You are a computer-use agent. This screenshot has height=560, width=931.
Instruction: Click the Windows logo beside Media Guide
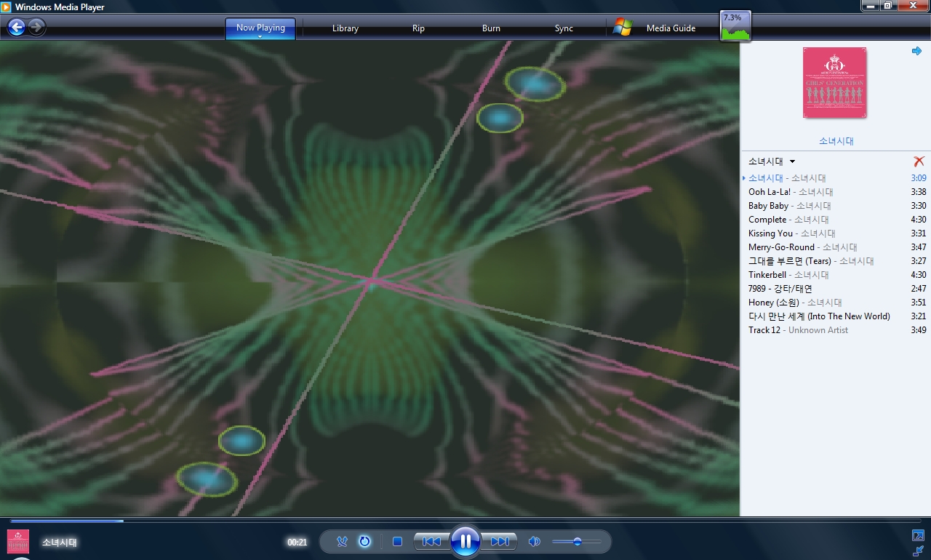622,28
